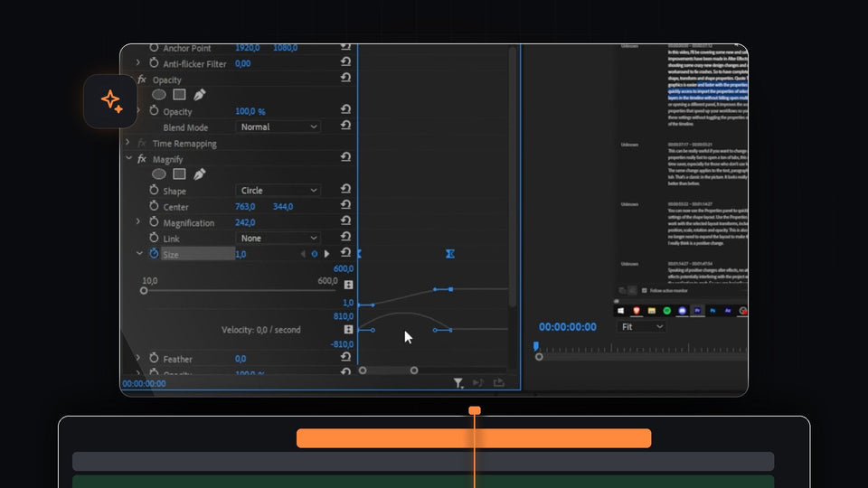The image size is (868, 488).
Task: Reset the Blend Mode parameter
Action: tap(345, 126)
